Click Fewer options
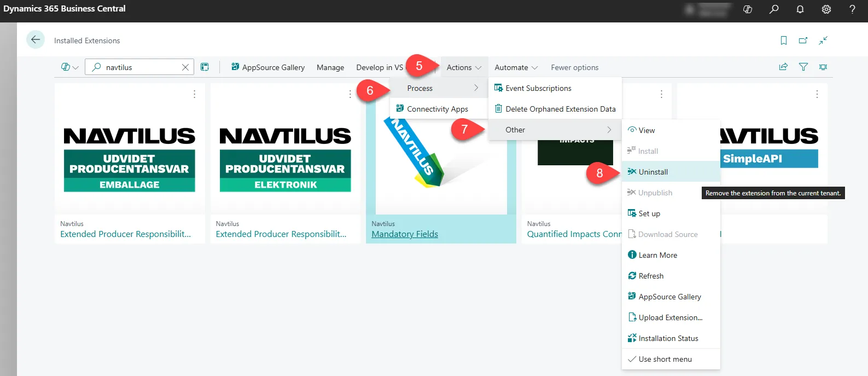868x376 pixels. (574, 67)
